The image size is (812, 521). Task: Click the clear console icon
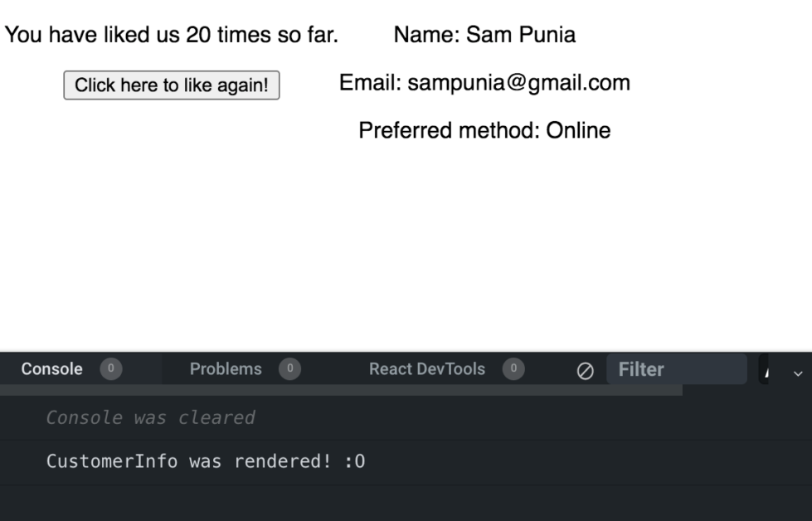point(585,370)
